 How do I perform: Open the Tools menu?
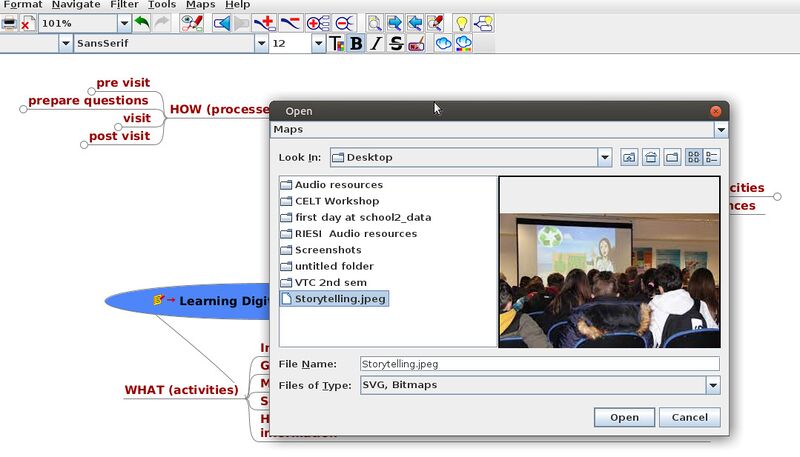pyautogui.click(x=162, y=5)
